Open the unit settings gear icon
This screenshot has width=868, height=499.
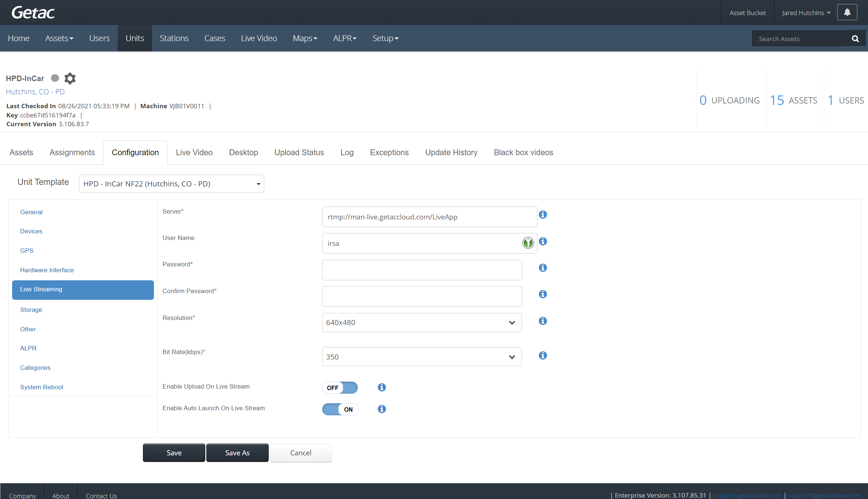[x=70, y=78]
